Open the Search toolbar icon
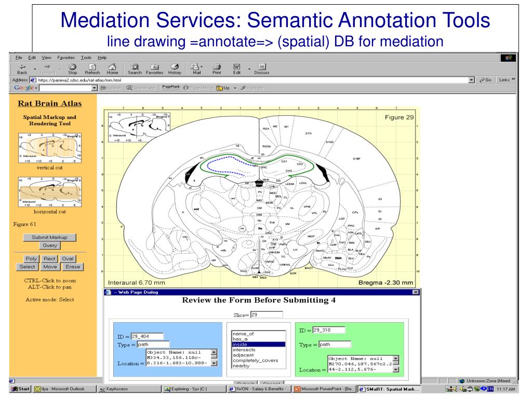 [135, 67]
